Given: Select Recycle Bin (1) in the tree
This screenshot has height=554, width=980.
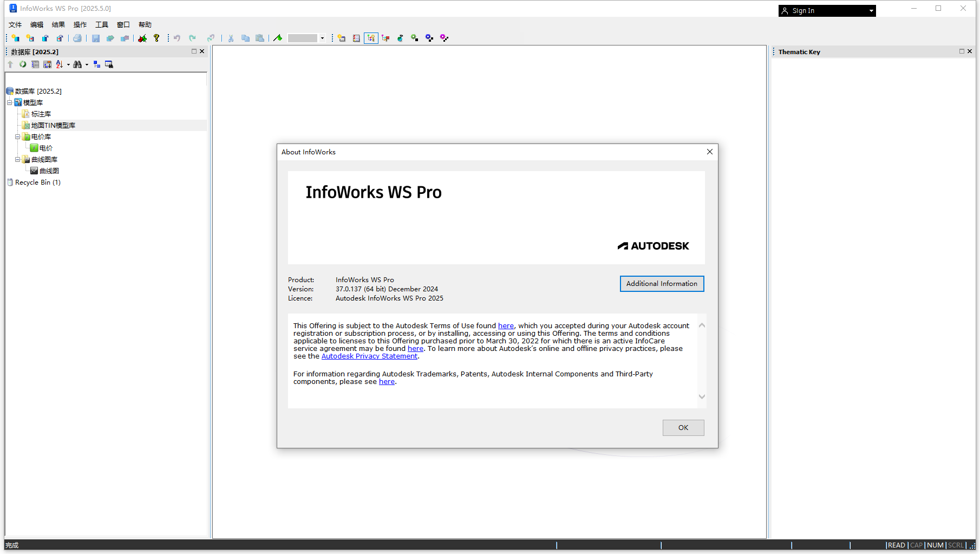Looking at the screenshot, I should [38, 182].
